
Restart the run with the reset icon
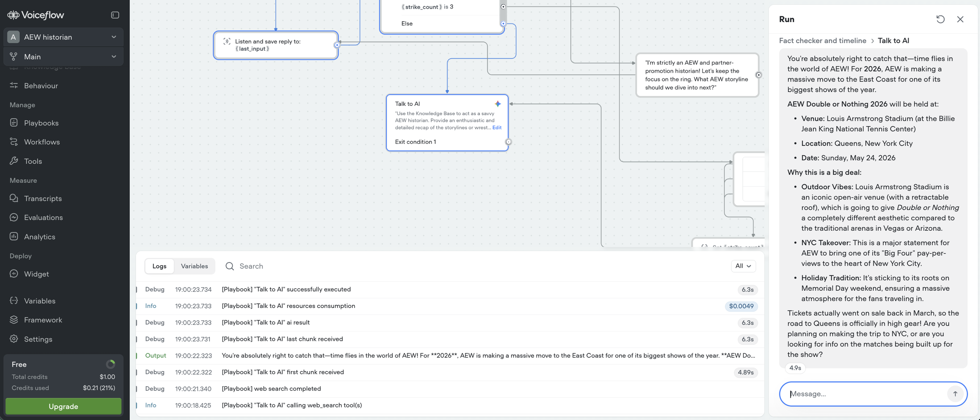pos(940,19)
